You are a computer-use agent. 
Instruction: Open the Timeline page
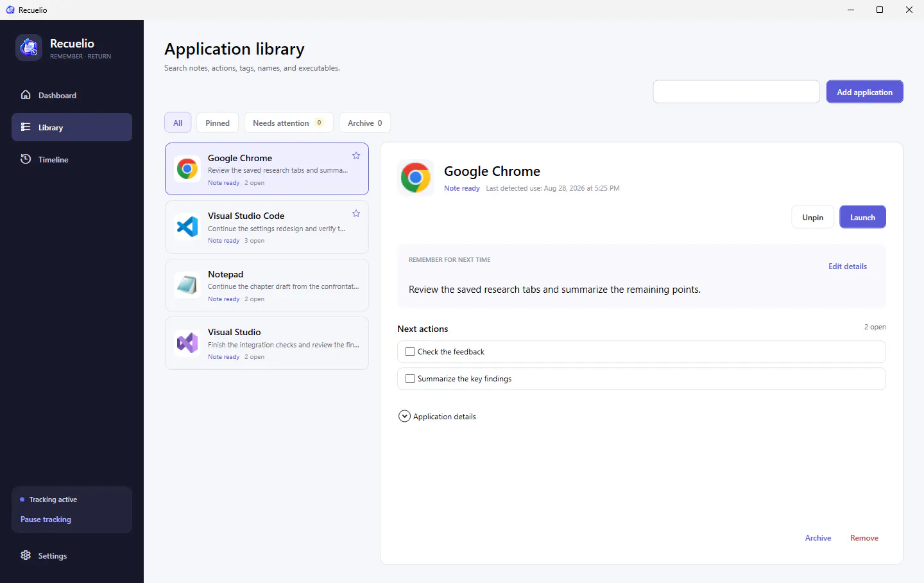(x=72, y=159)
